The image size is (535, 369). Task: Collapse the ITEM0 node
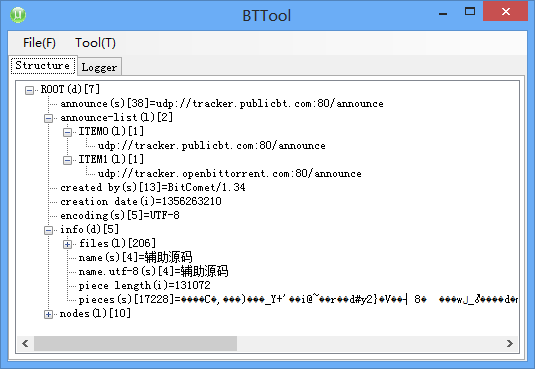[x=68, y=132]
